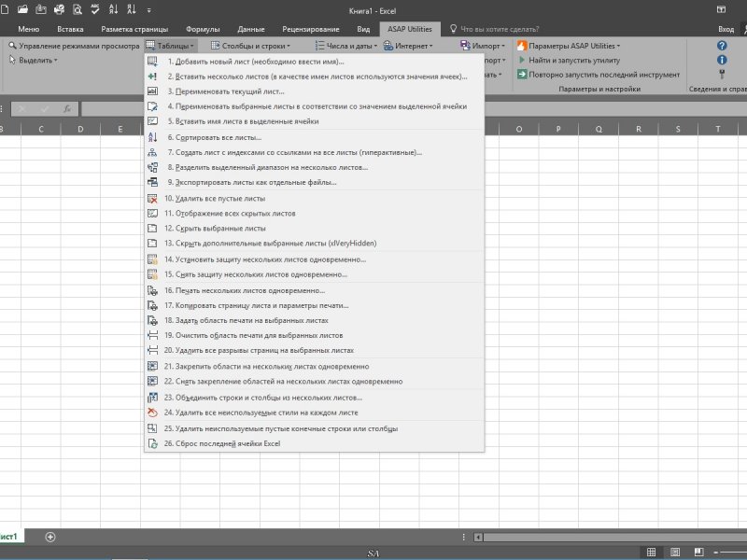
Task: Switch to the Рецензирование tab
Action: 311,29
